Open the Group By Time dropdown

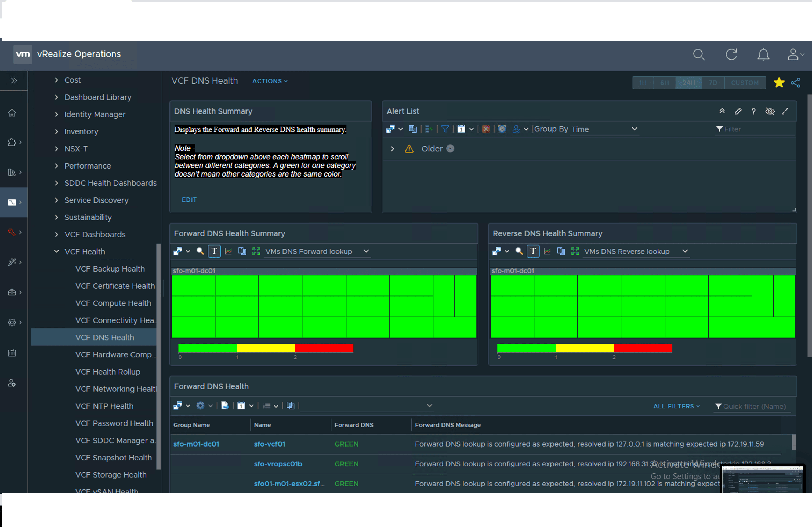pos(604,129)
